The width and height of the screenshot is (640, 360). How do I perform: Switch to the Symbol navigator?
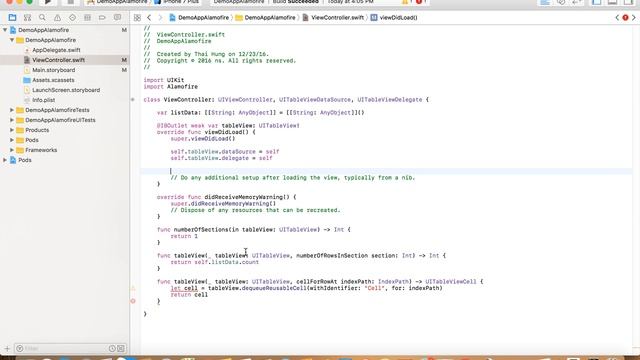27,18
